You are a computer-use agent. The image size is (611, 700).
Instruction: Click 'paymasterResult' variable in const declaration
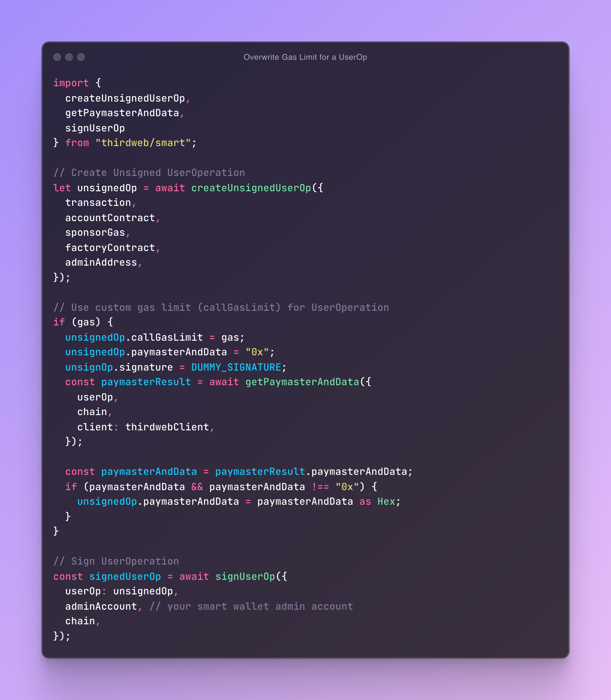(146, 382)
